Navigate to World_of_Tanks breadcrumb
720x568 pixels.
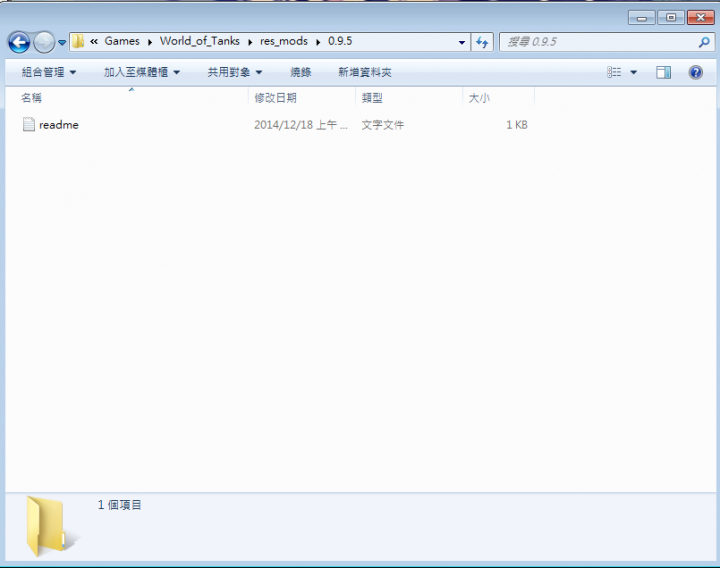pyautogui.click(x=199, y=41)
